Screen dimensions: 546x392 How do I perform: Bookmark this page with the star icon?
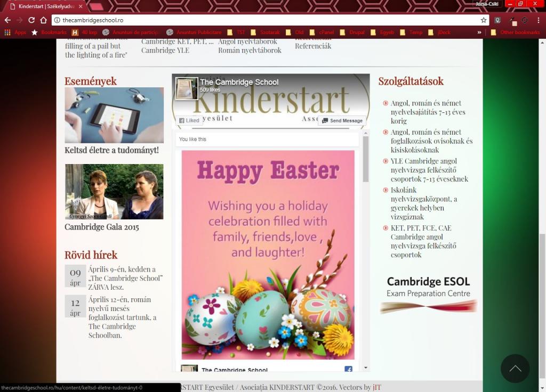(x=484, y=20)
